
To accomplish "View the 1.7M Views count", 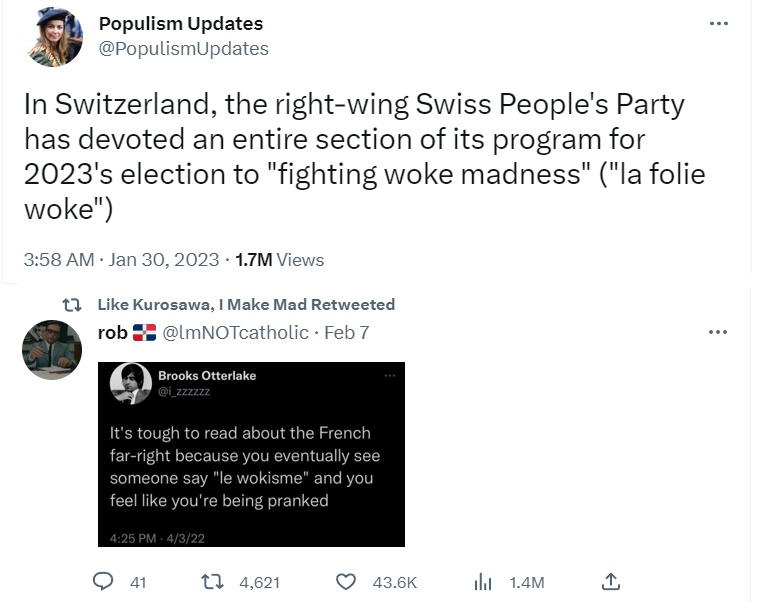I will point(279,260).
